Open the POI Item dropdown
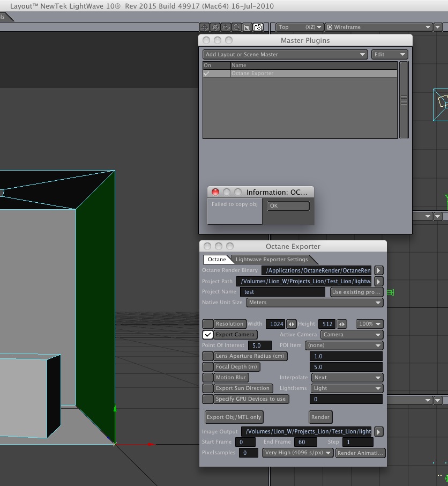This screenshot has width=448, height=486. (344, 345)
